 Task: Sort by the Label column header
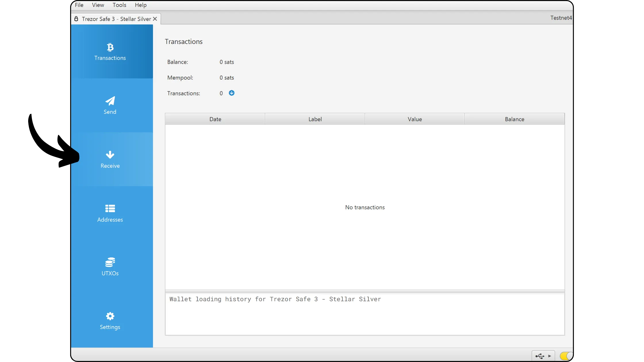tap(315, 119)
